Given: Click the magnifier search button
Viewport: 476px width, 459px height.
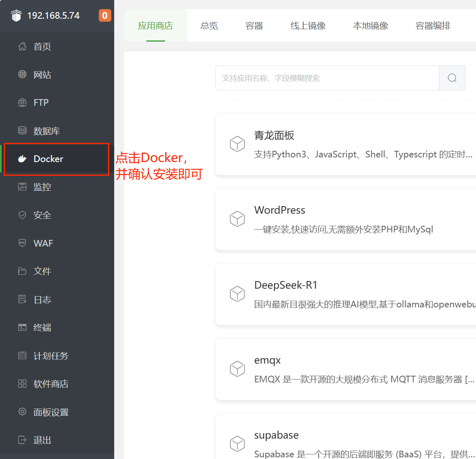Looking at the screenshot, I should pyautogui.click(x=452, y=78).
